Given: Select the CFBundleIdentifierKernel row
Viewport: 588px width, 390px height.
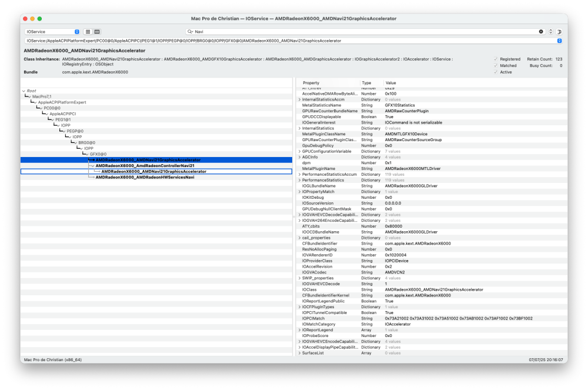Looking at the screenshot, I should [x=431, y=295].
